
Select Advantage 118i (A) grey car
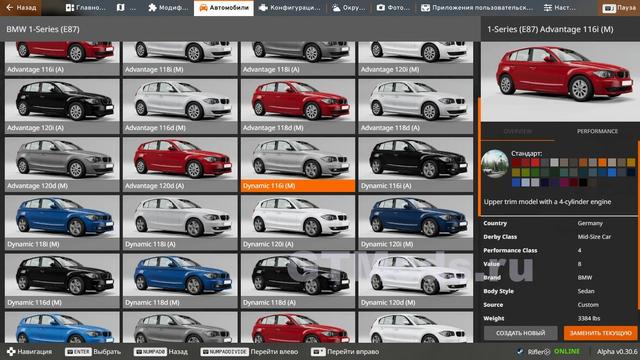pyautogui.click(x=298, y=59)
